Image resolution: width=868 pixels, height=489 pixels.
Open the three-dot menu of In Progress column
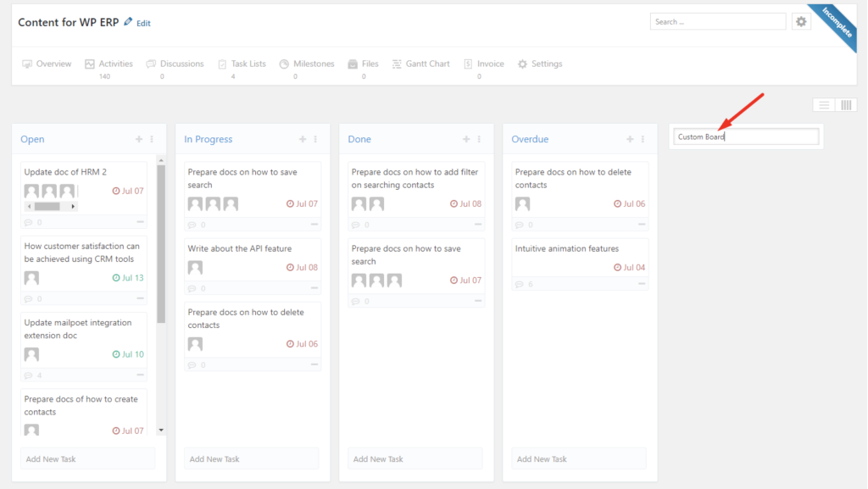[315, 139]
